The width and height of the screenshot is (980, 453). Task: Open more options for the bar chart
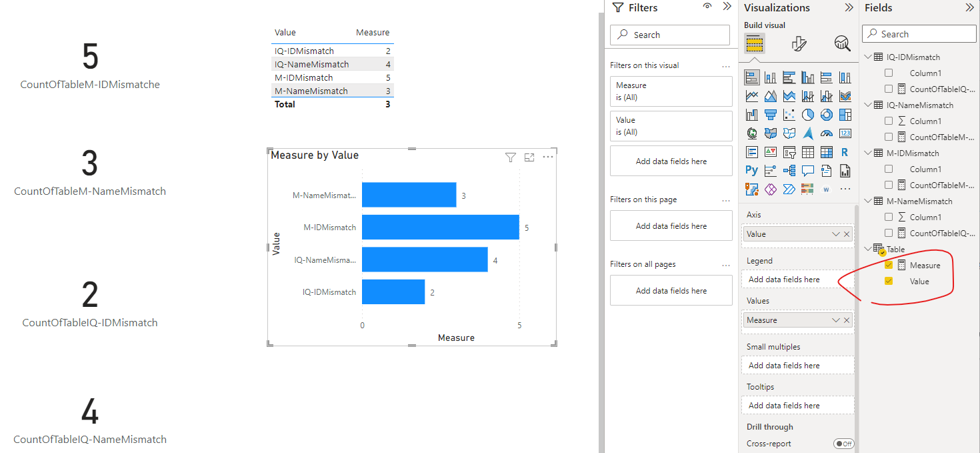tap(548, 157)
